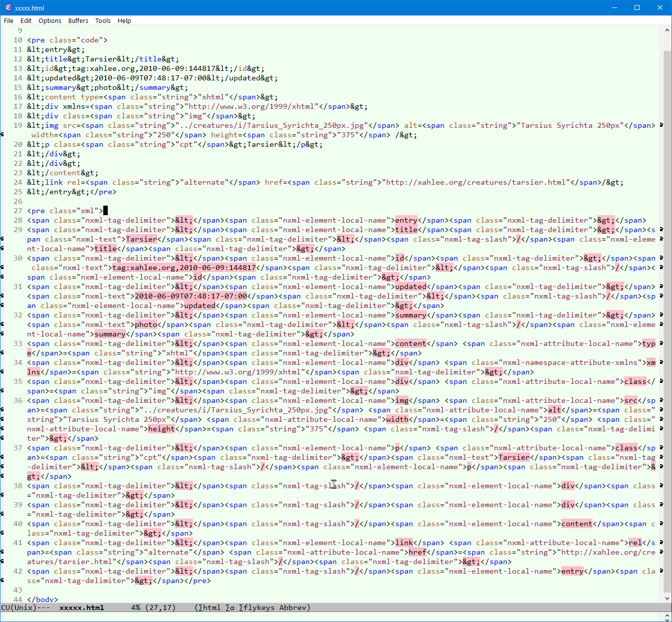
Task: Click the pre class="xml" line
Action: [x=65, y=211]
